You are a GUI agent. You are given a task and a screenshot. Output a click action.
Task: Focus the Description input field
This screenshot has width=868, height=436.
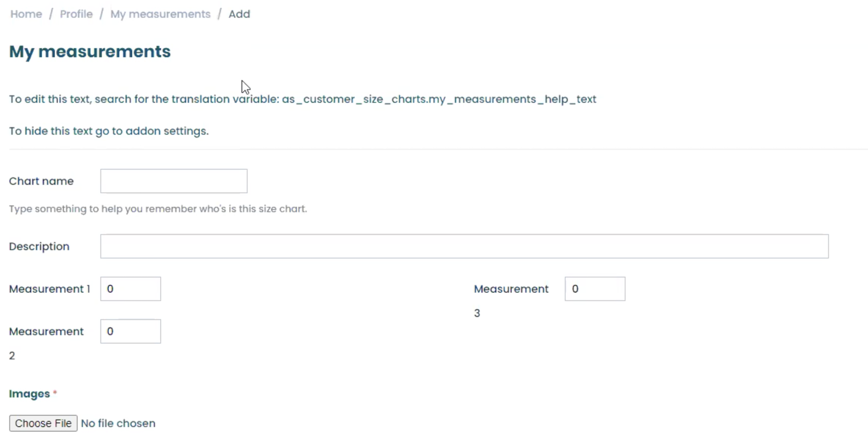coord(464,246)
